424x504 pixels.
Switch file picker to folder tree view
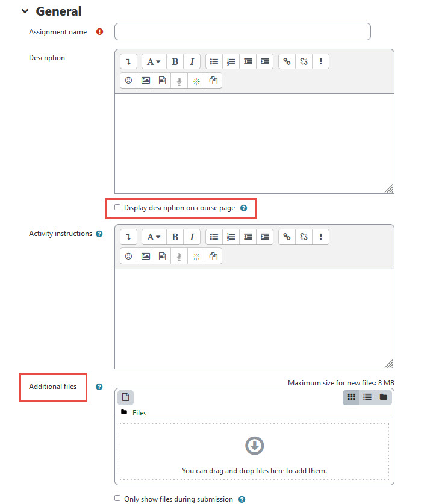(383, 397)
